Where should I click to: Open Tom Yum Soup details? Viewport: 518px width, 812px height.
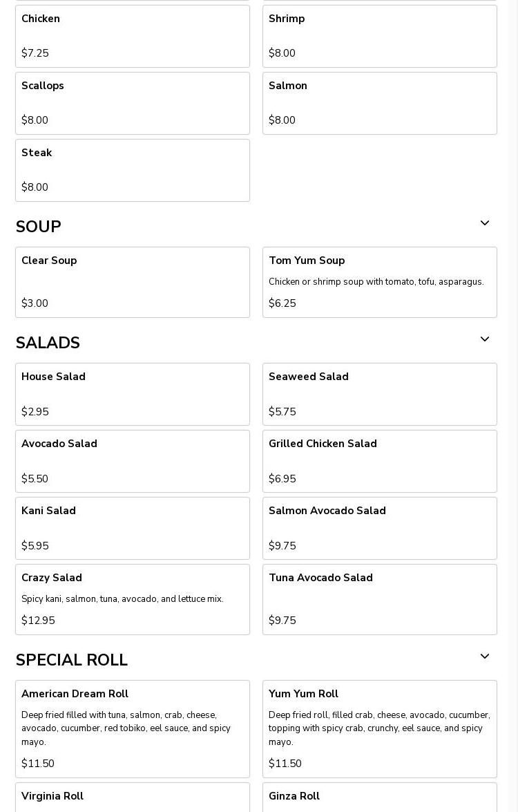coord(380,282)
